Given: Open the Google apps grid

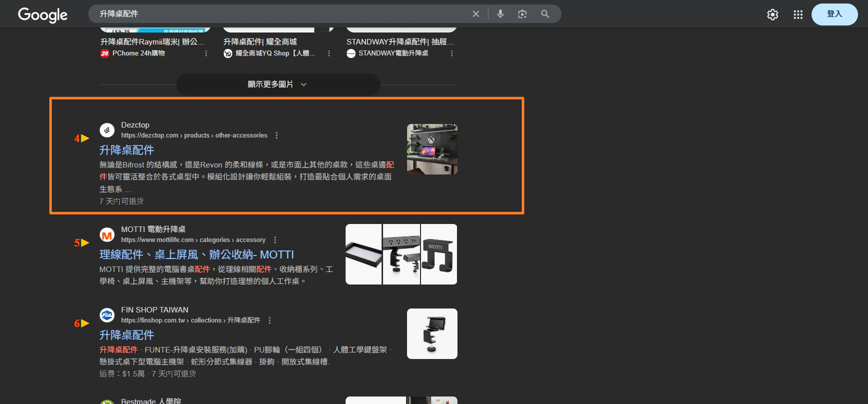Looking at the screenshot, I should [798, 14].
